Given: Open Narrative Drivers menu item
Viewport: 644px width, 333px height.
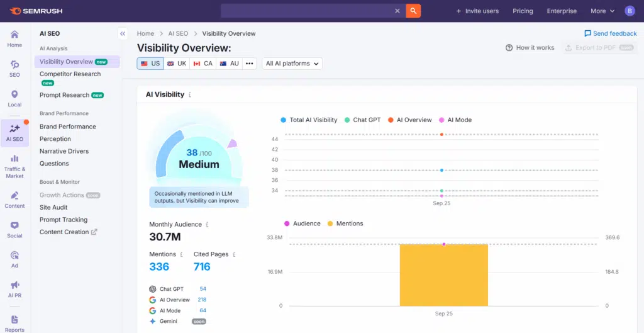Looking at the screenshot, I should coord(64,151).
